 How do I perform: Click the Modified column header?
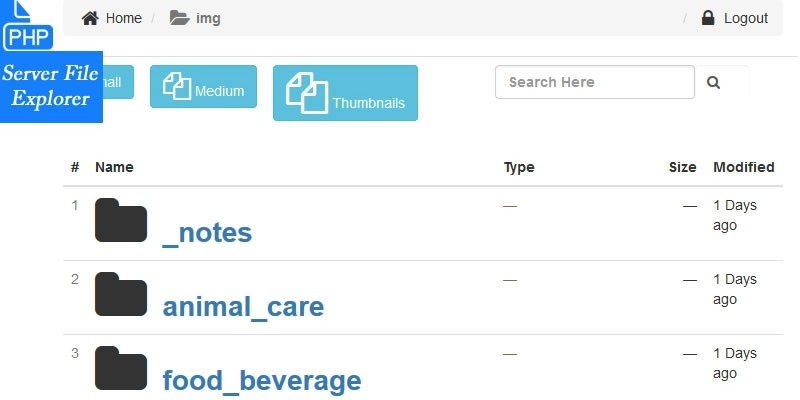tap(743, 167)
